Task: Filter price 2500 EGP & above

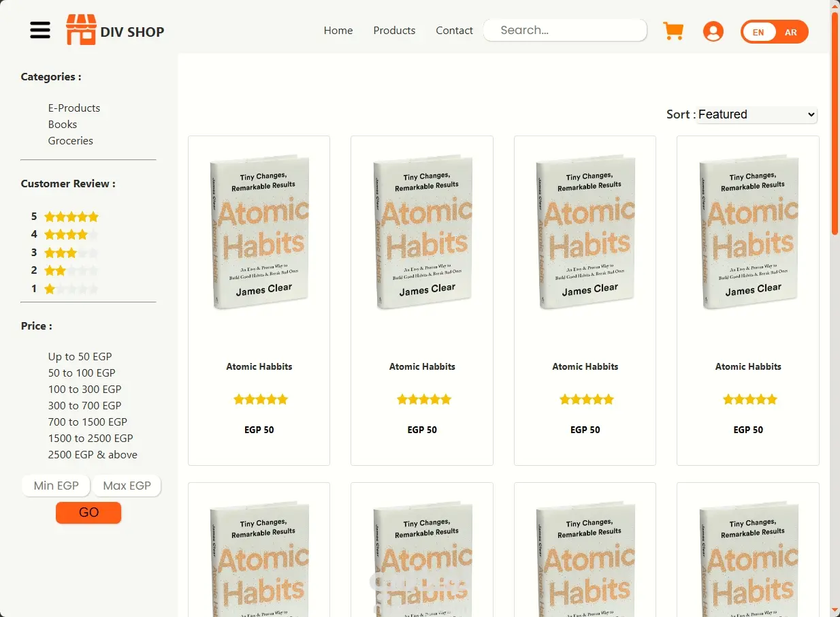Action: 93,454
